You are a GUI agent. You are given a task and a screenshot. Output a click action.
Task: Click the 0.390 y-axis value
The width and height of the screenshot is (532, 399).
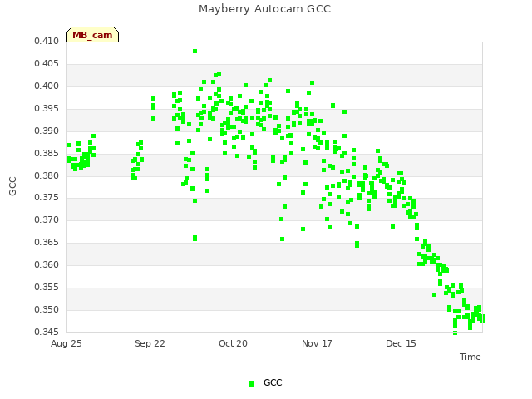click(x=47, y=131)
